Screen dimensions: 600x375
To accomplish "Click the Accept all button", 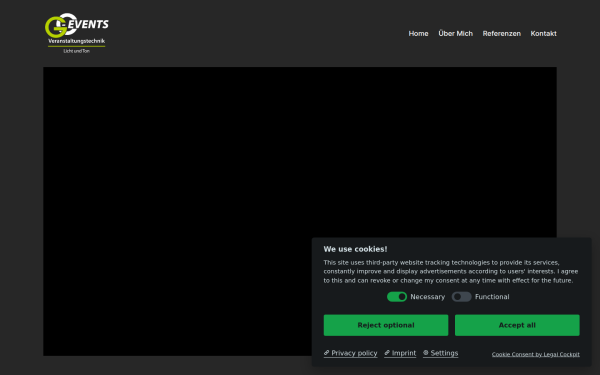I will pos(517,325).
